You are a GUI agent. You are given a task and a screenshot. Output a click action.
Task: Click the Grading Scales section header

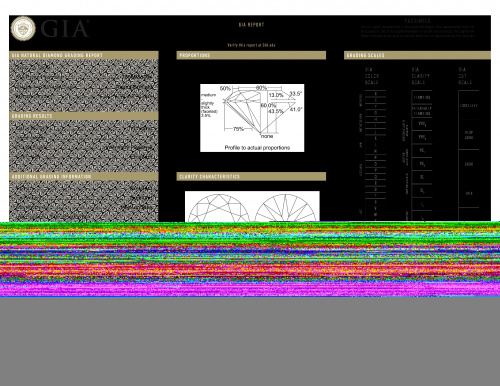click(x=417, y=55)
